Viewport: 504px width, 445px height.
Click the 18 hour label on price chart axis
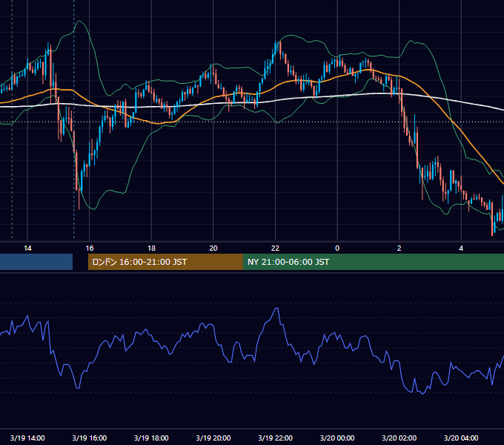pyautogui.click(x=151, y=248)
